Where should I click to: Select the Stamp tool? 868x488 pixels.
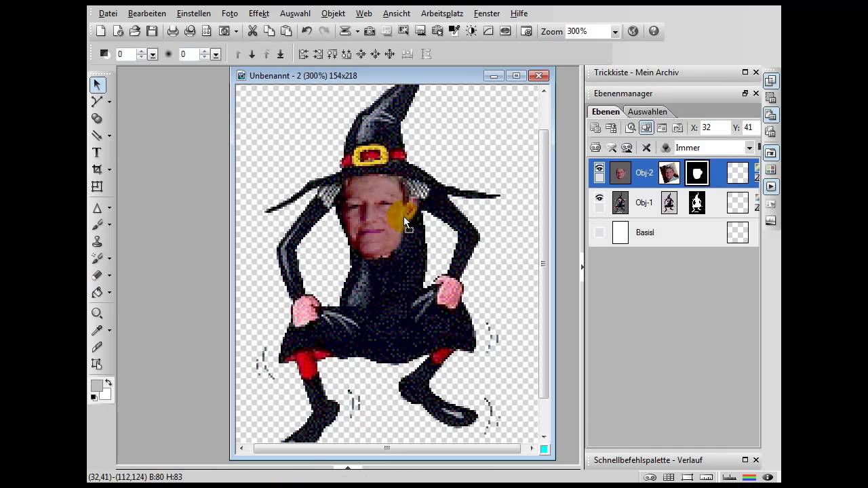(x=97, y=241)
